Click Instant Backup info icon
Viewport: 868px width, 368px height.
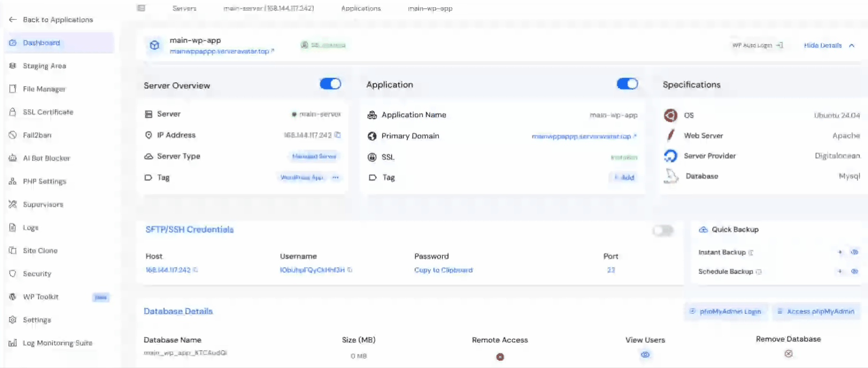(751, 253)
